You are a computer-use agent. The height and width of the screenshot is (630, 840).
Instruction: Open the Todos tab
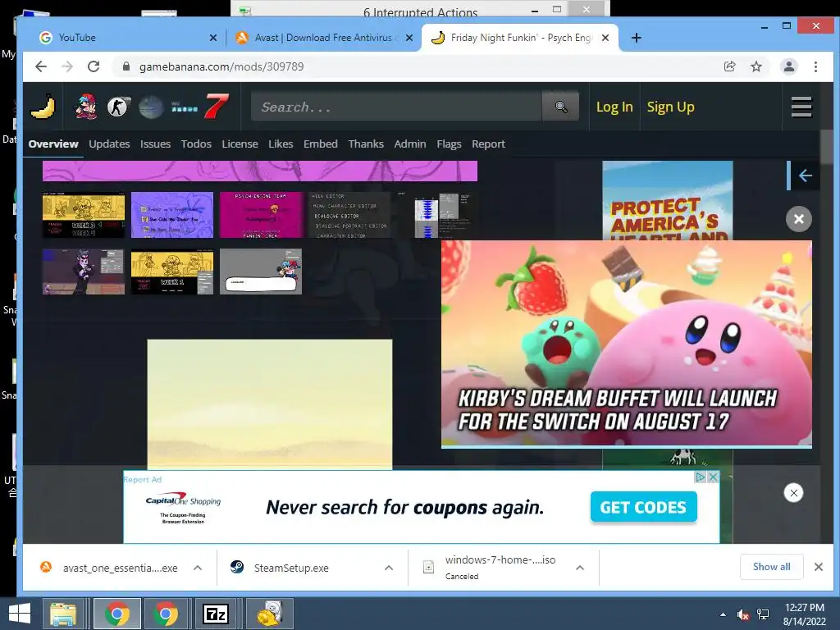click(x=196, y=144)
